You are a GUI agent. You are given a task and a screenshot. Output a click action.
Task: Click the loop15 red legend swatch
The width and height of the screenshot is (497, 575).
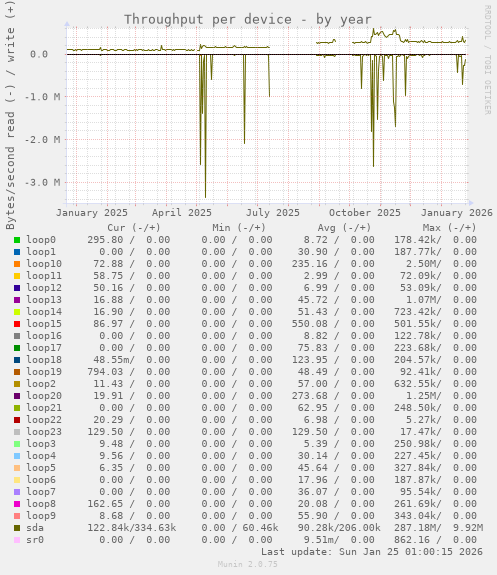(17, 324)
